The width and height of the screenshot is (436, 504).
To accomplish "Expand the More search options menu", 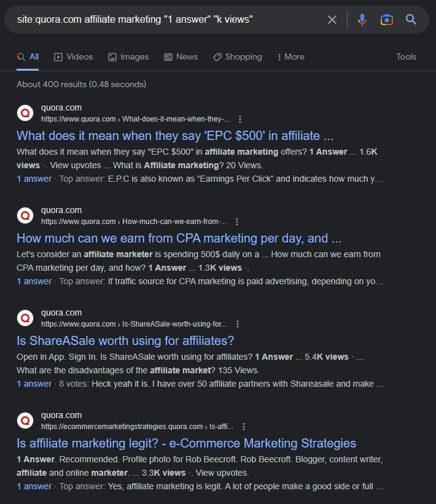I will (290, 57).
